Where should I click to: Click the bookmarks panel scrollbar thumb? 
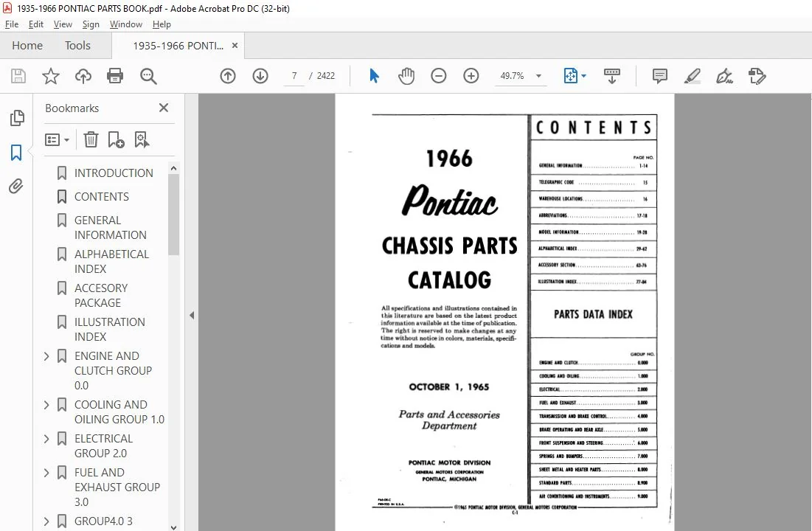pos(173,215)
